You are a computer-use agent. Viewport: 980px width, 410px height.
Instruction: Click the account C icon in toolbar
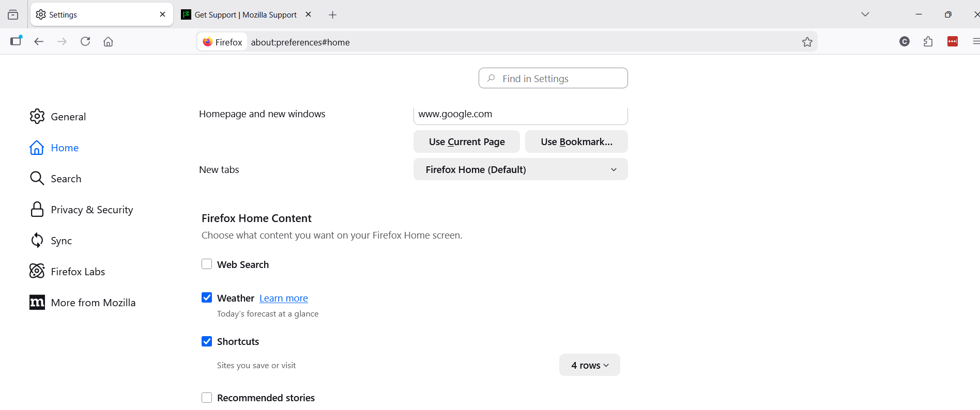pos(904,41)
